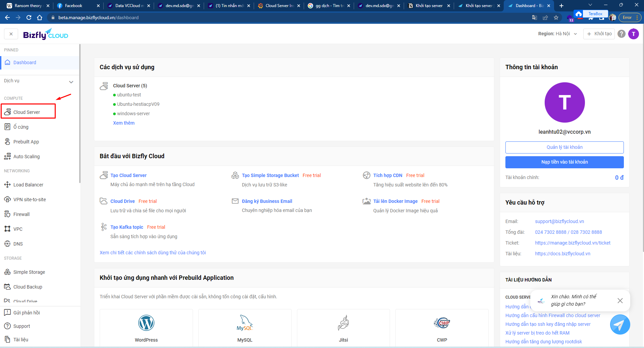This screenshot has width=644, height=348.
Task: Click Nạp tiền vào tài khoản button
Action: pos(564,162)
